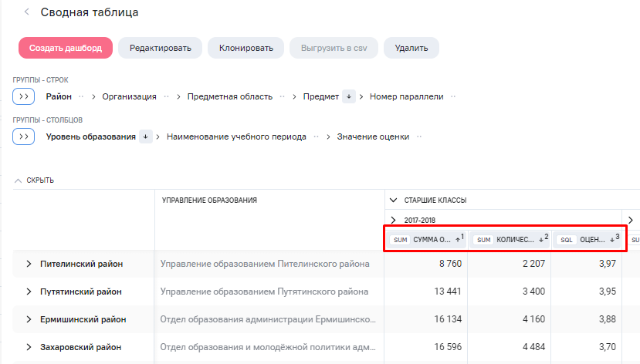Image resolution: width=640 pixels, height=364 pixels.
Task: Collapse the table using Скрыть
Action: (34, 180)
